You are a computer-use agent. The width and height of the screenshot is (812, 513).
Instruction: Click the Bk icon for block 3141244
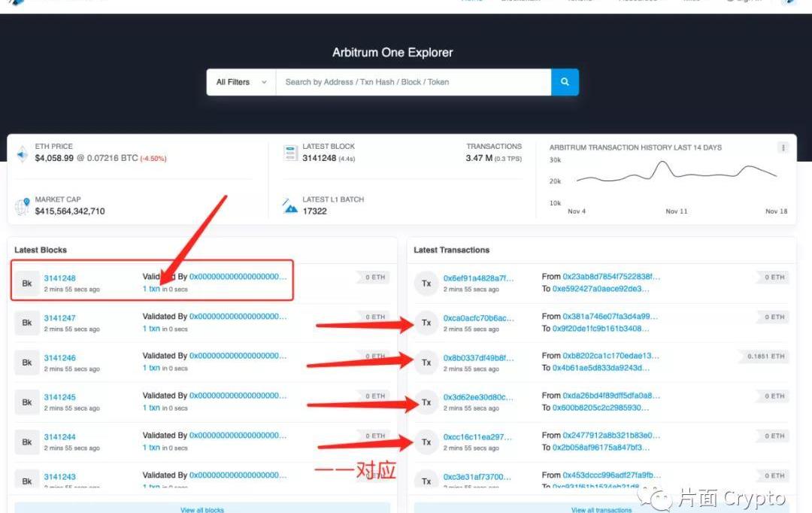pos(27,442)
